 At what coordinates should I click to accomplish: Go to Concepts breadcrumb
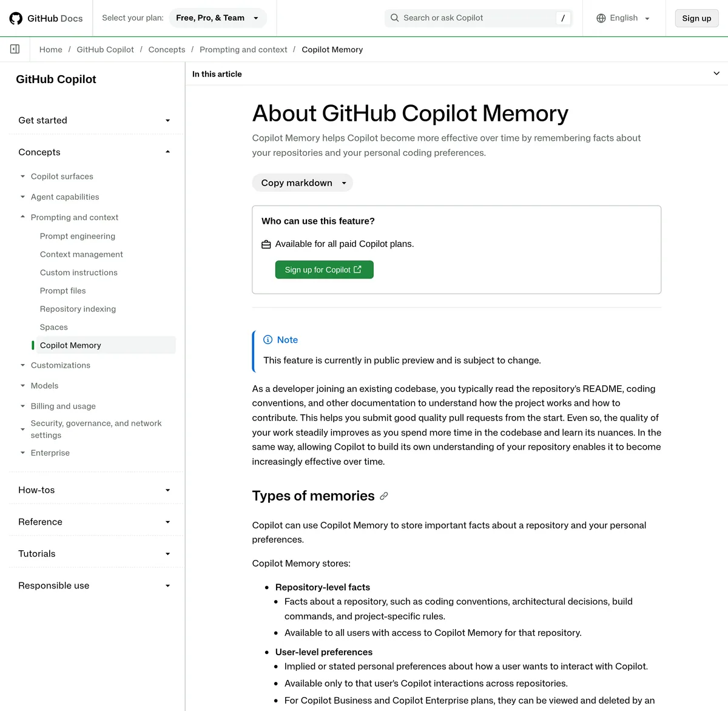pos(167,50)
